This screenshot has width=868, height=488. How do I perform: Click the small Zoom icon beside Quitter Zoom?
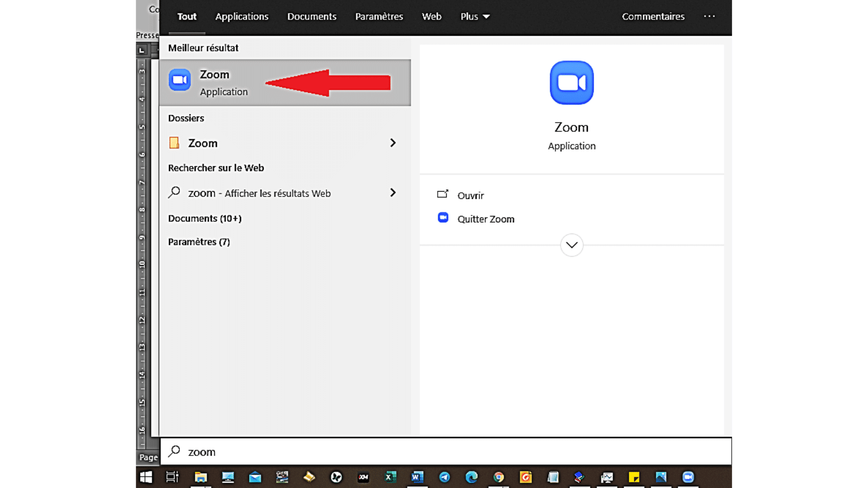(x=443, y=218)
